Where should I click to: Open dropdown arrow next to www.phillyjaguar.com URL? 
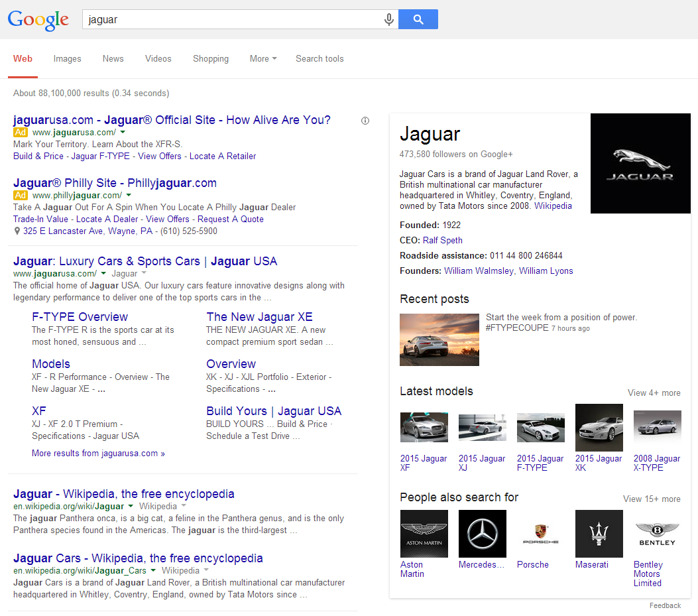click(x=129, y=195)
